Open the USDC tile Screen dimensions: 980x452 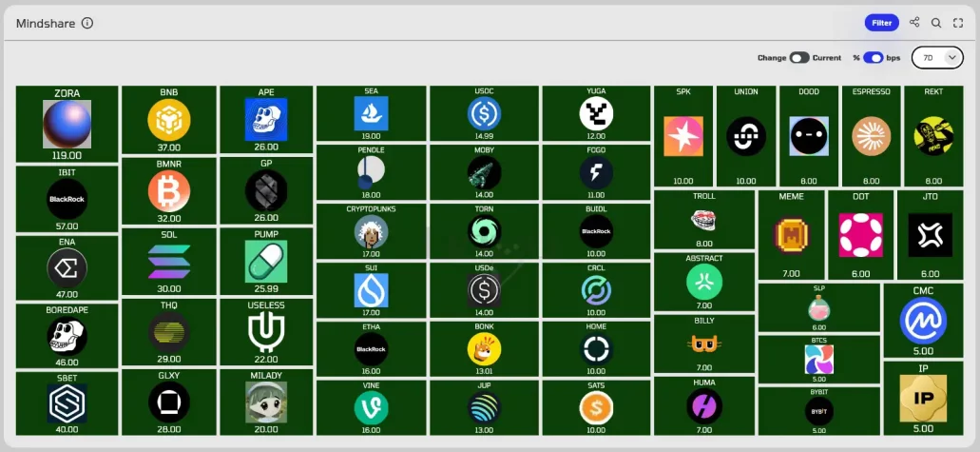click(484, 114)
